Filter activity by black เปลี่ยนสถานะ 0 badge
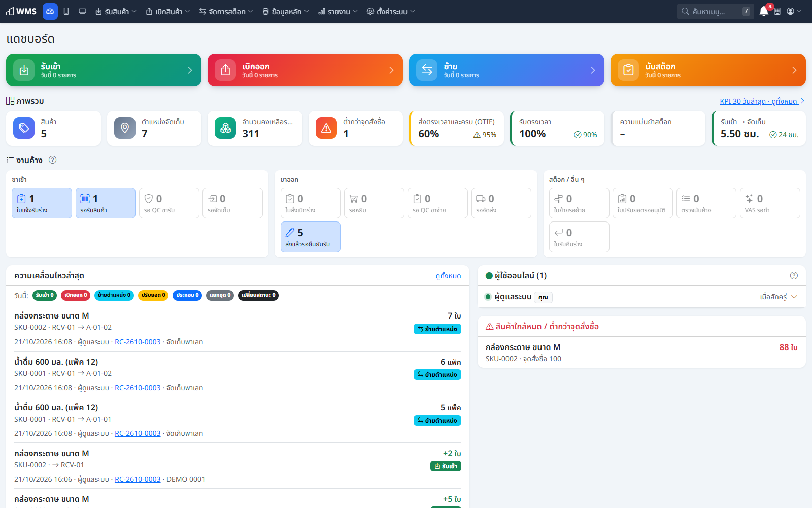Screen dimensions: 812x508 point(258,295)
